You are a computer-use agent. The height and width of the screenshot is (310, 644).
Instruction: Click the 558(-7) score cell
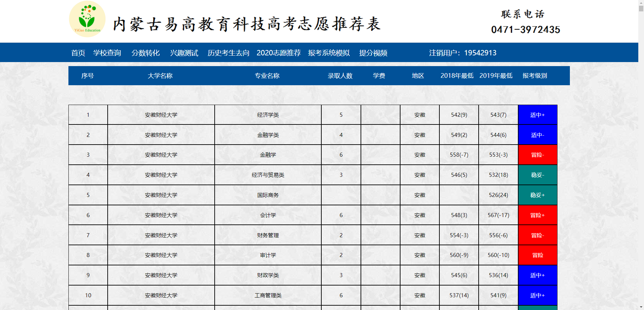point(459,155)
